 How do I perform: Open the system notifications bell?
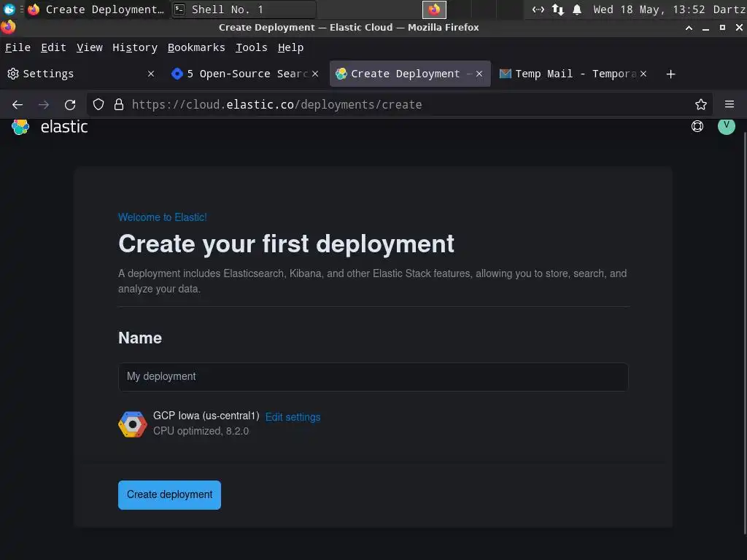pos(577,9)
